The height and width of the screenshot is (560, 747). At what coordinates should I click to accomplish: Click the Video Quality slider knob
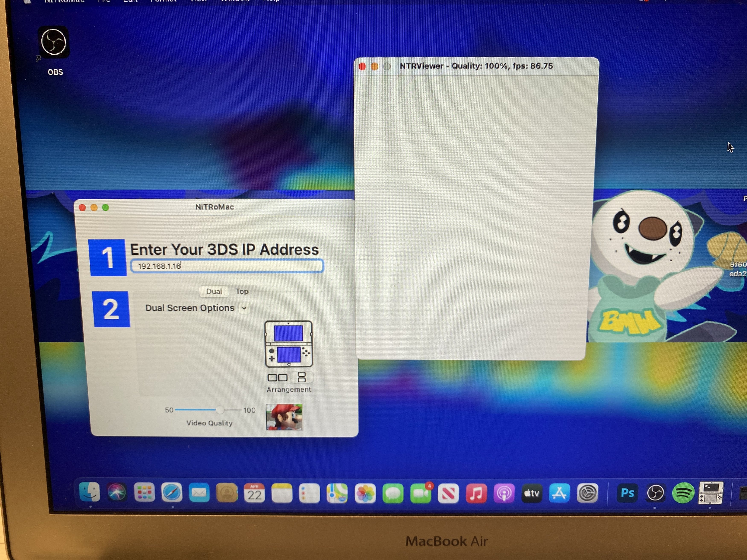coord(220,410)
